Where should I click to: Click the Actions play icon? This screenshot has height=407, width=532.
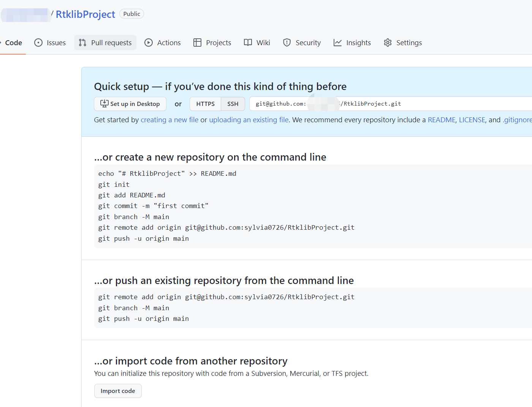(149, 43)
